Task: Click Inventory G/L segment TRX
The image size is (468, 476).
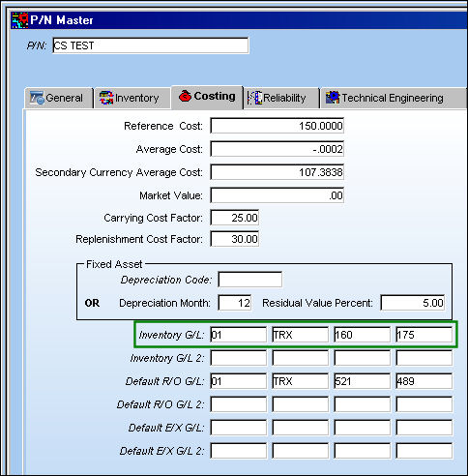Action: click(x=301, y=335)
